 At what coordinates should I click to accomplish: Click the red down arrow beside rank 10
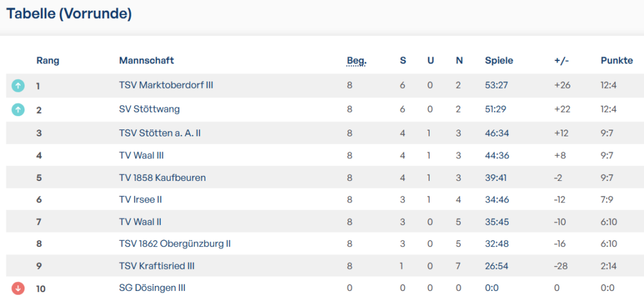(18, 288)
